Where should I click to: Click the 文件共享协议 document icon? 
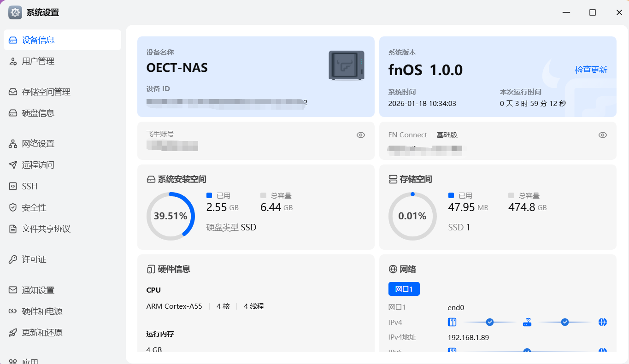(13, 229)
